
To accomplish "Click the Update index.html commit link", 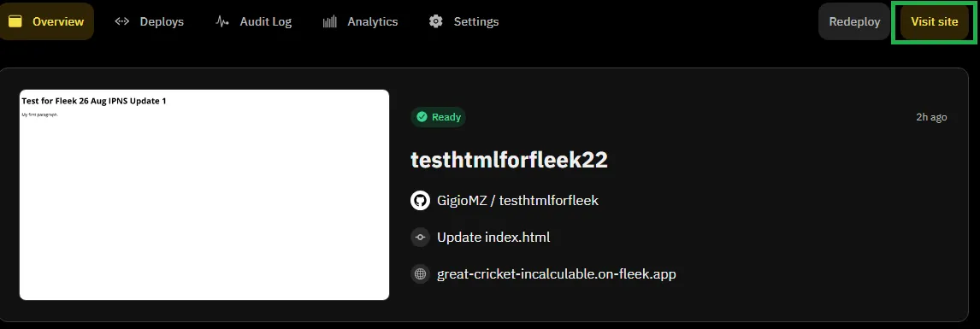I will pyautogui.click(x=493, y=238).
